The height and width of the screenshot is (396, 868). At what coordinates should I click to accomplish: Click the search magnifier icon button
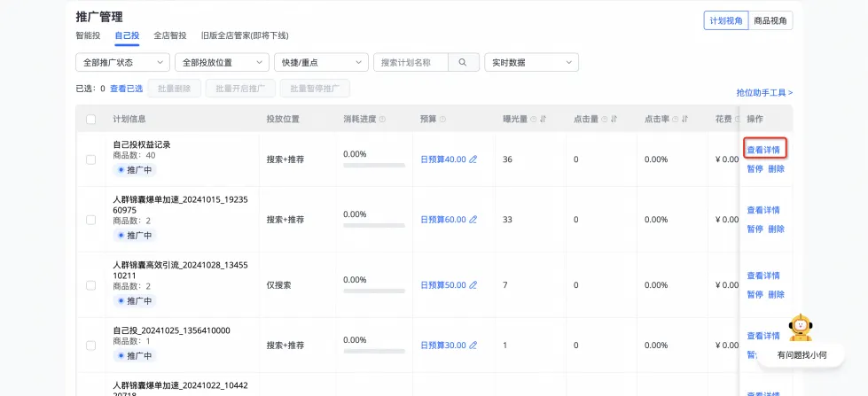coord(463,62)
